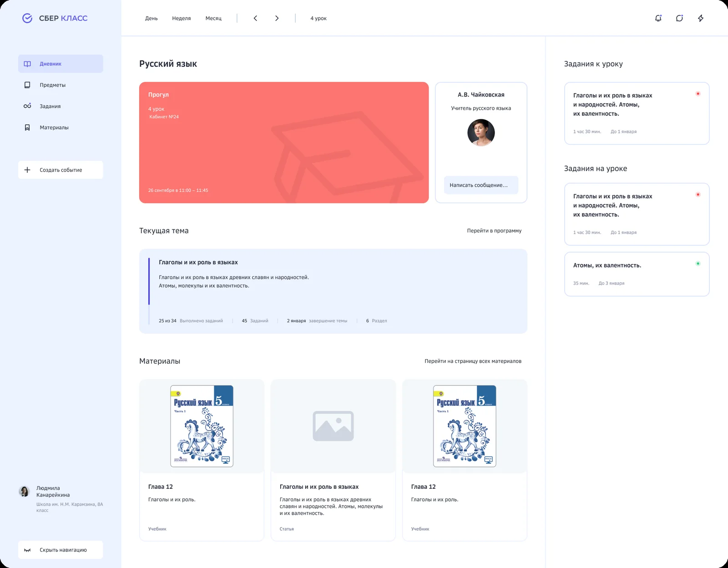The height and width of the screenshot is (568, 728).
Task: Click the red Прогул lesson card
Action: [284, 142]
